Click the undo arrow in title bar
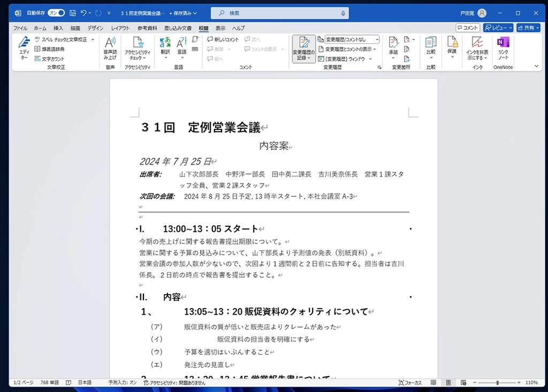 pyautogui.click(x=83, y=13)
